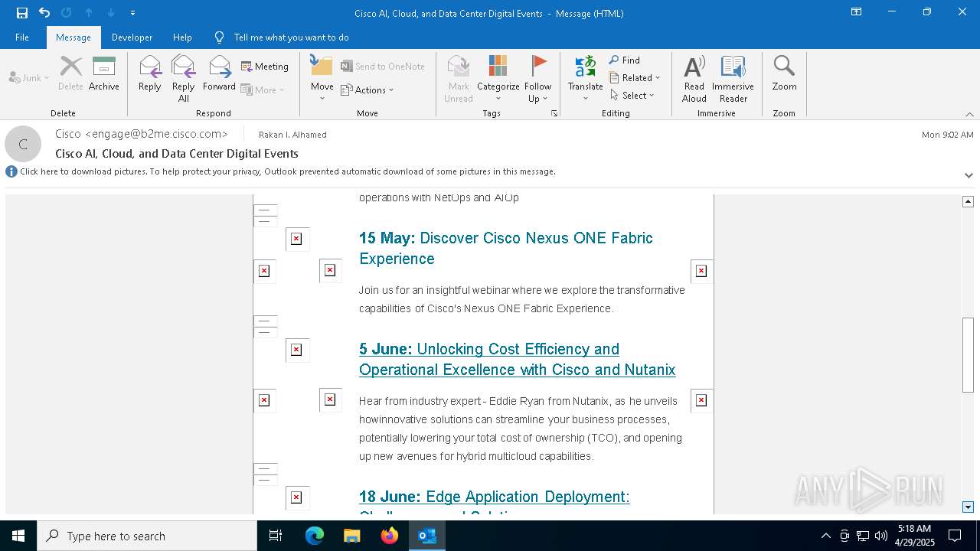Open the Help tab
The image size is (980, 551).
[182, 37]
